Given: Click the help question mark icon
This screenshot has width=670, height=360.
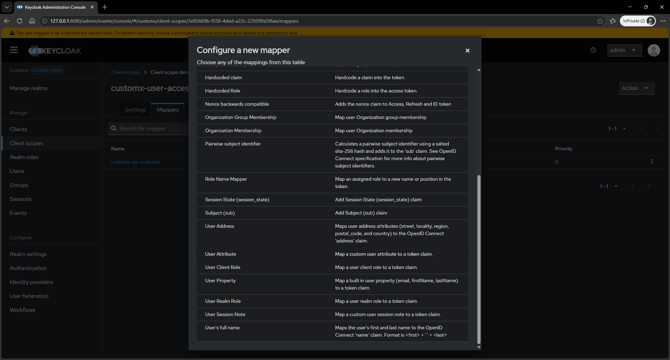Looking at the screenshot, I should (593, 50).
